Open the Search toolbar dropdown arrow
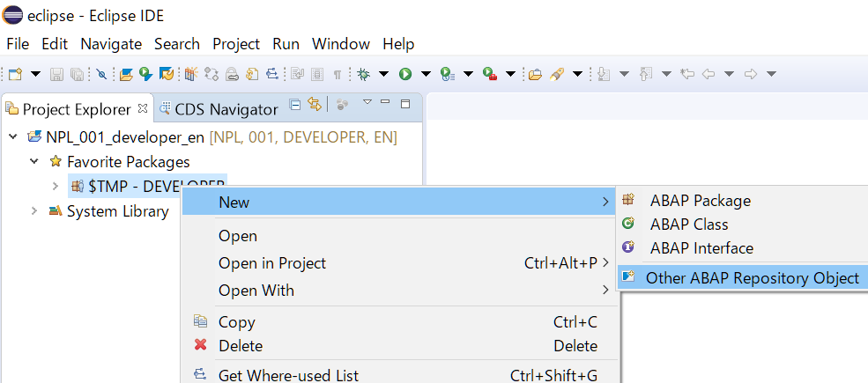This screenshot has height=383, width=868. pos(577,74)
